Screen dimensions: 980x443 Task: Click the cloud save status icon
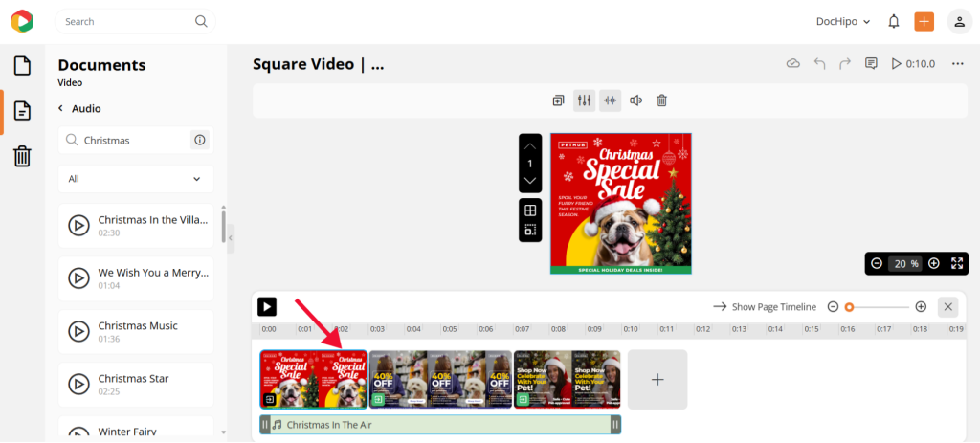coord(792,64)
